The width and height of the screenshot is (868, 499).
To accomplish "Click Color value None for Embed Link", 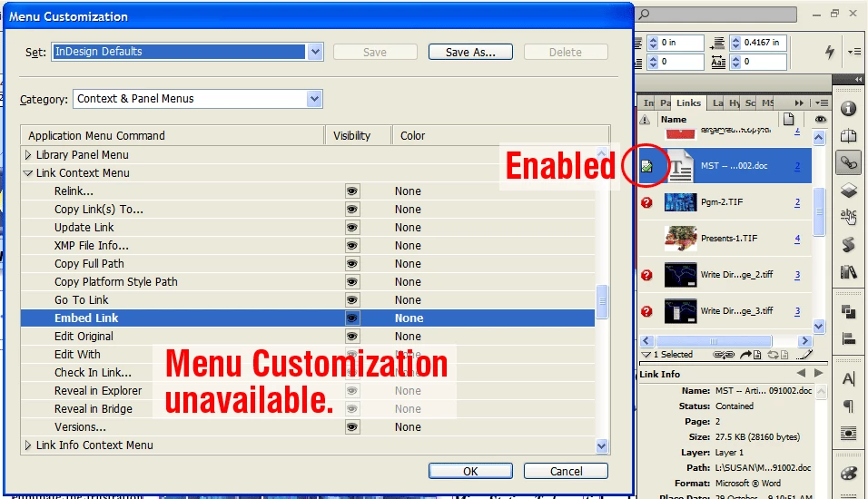I will pyautogui.click(x=409, y=318).
